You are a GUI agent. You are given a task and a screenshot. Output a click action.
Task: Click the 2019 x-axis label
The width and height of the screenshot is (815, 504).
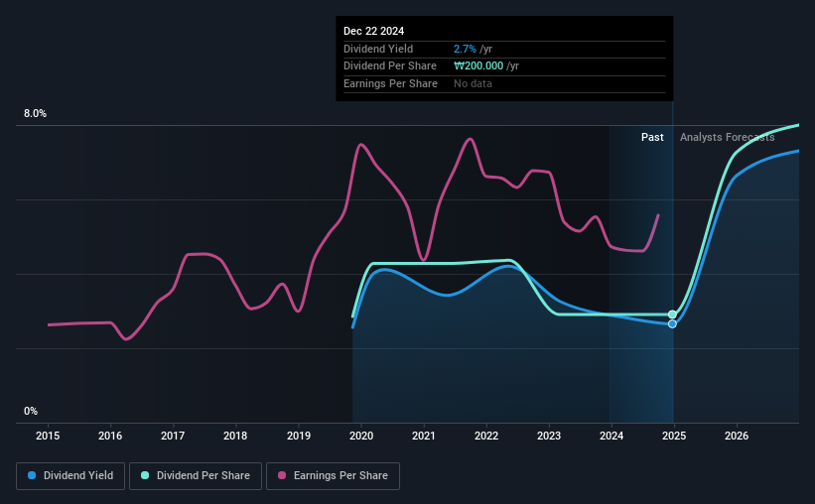tap(299, 436)
